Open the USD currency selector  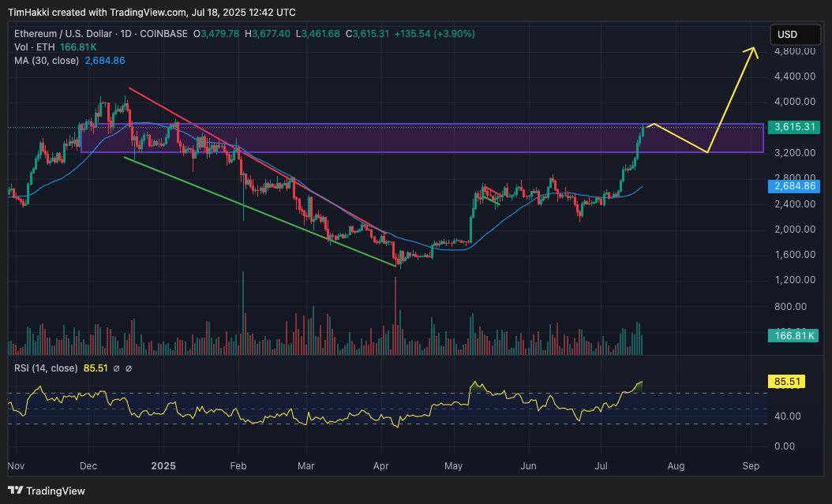point(795,35)
